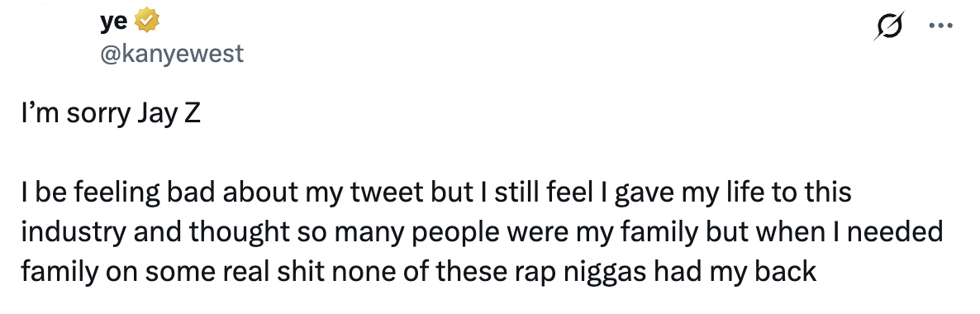Visit the @kanyewest handle link
980x314 pixels.
click(171, 54)
